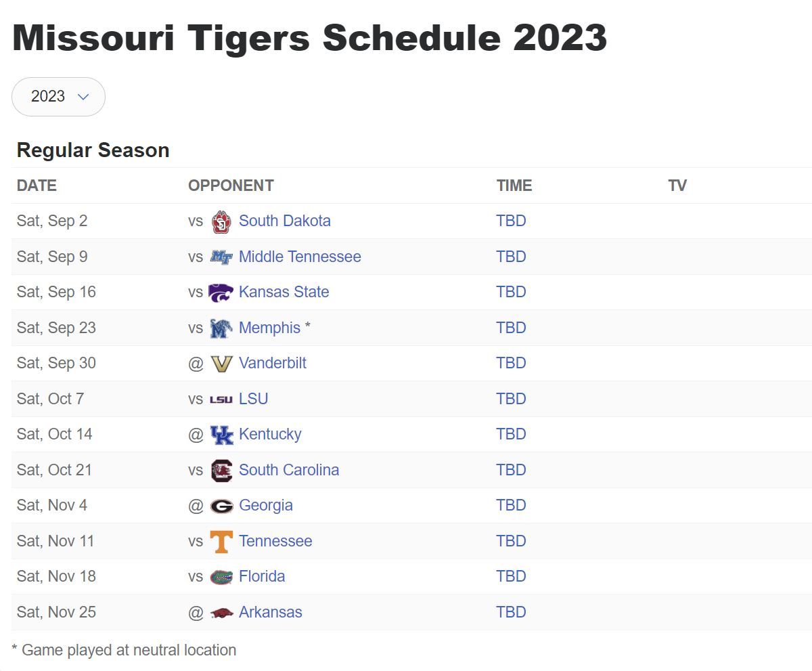Click the Kentucky UK logo
The width and height of the screenshot is (812, 671).
click(x=221, y=435)
